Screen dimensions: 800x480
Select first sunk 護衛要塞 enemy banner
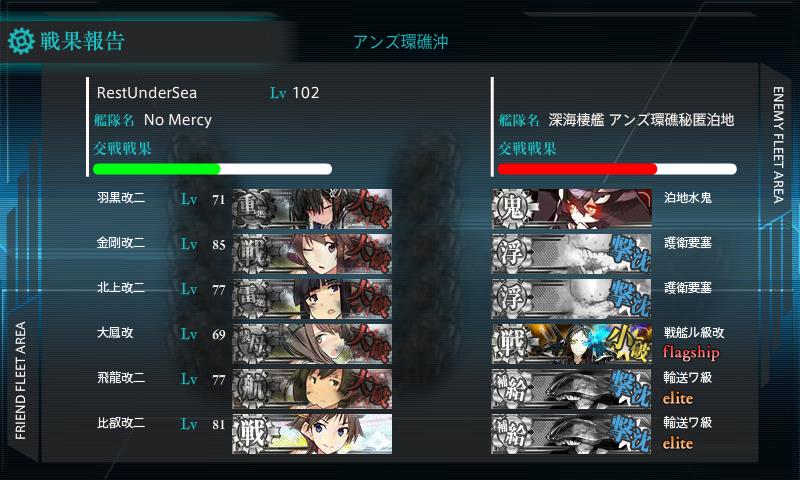571,254
